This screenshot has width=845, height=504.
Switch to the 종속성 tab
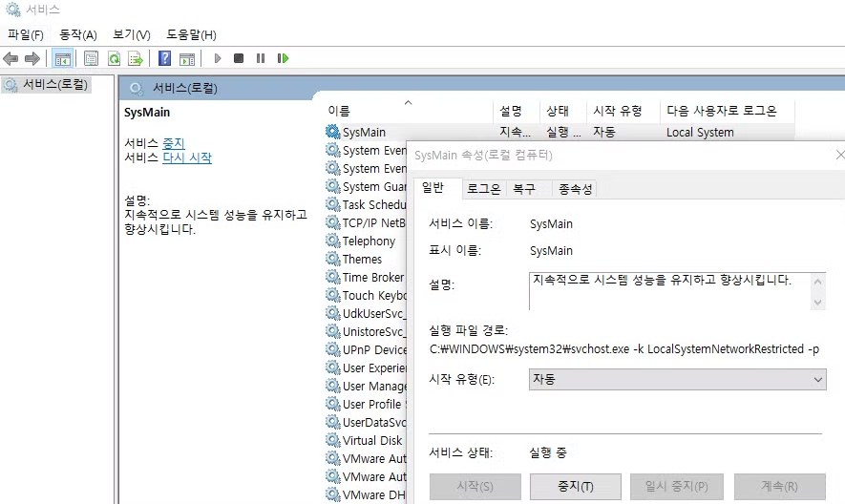(575, 189)
